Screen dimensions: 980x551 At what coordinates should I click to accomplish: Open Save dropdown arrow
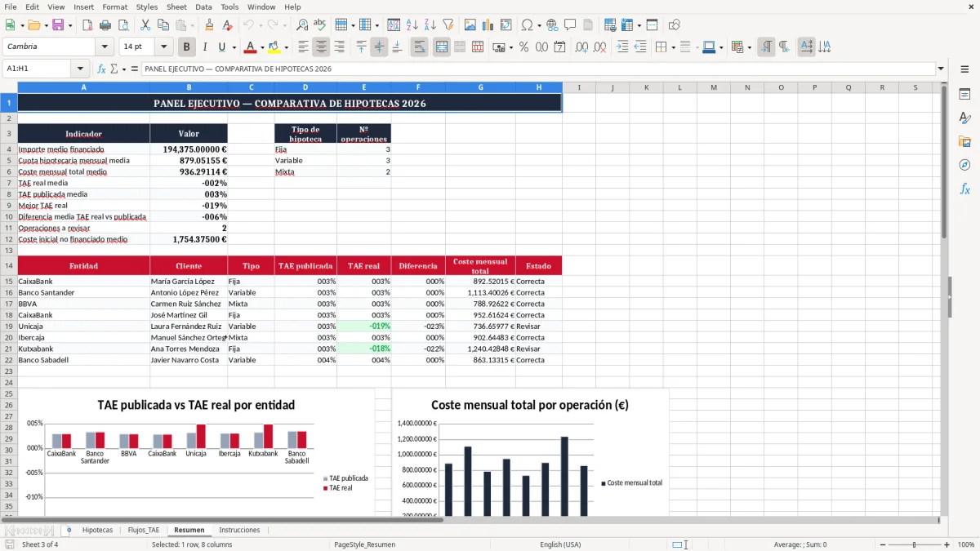click(70, 25)
